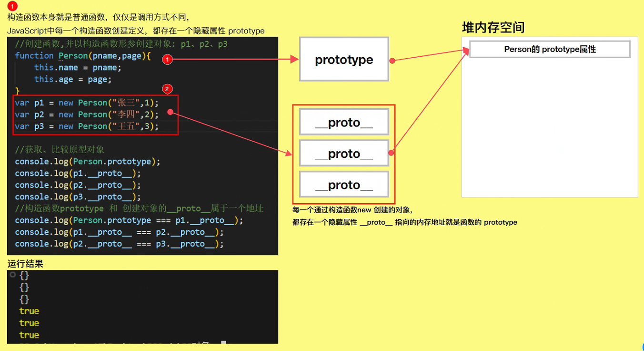Click the string "王五" in the code

point(126,126)
